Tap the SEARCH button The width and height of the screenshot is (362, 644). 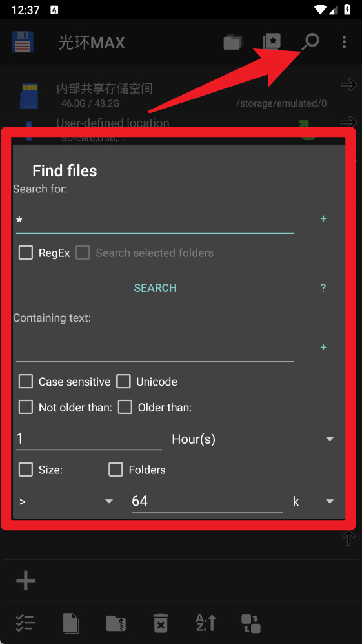pyautogui.click(x=155, y=288)
